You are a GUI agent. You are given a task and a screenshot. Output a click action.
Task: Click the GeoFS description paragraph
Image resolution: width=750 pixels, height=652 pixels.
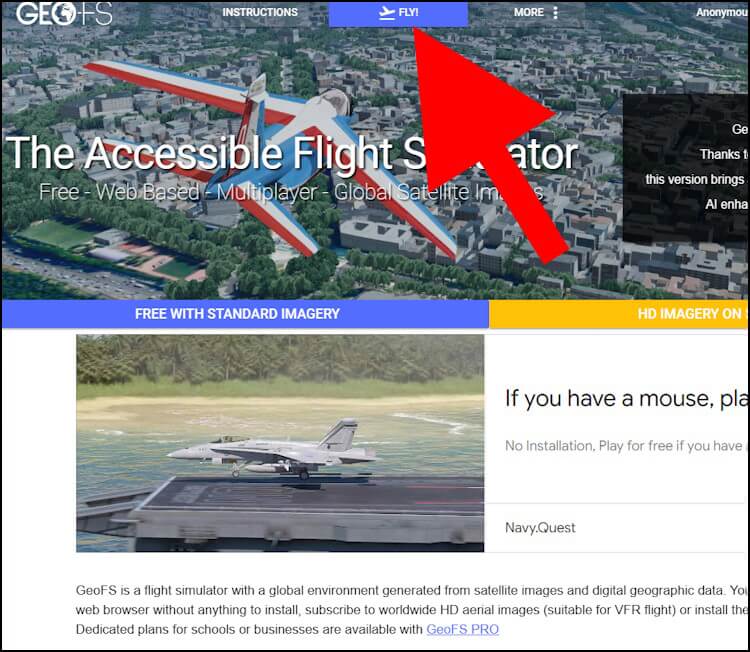pos(412,609)
